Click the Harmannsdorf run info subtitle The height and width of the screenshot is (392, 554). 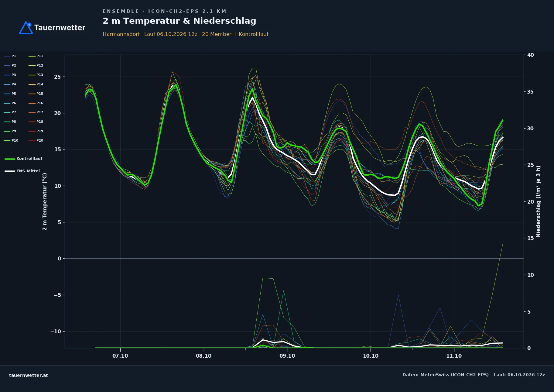point(186,34)
